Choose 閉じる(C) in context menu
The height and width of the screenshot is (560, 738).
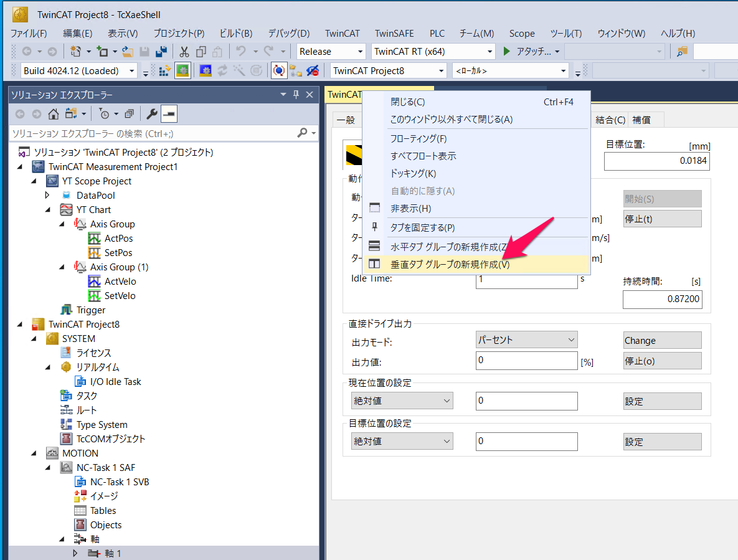point(476,102)
